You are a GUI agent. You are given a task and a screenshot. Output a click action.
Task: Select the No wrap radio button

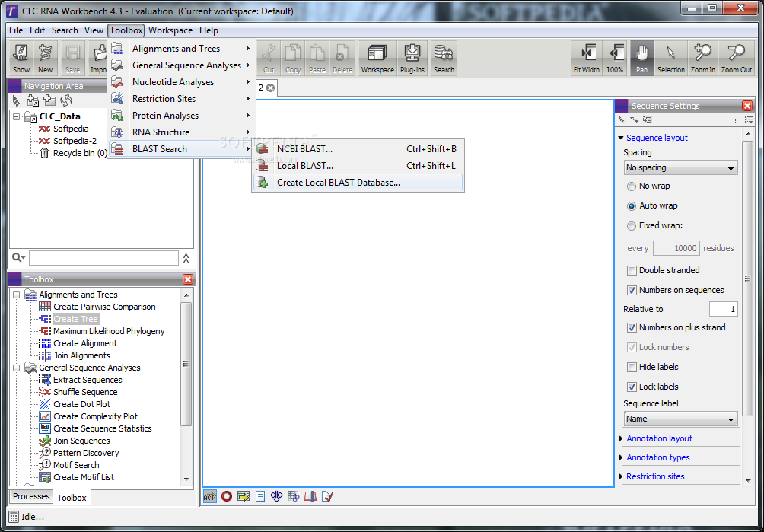click(x=632, y=186)
